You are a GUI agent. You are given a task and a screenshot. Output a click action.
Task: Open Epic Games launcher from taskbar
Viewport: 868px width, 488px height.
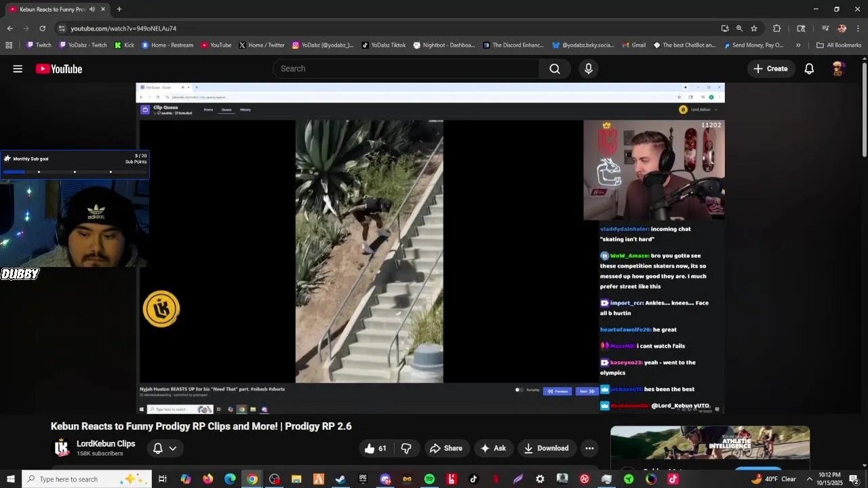[363, 479]
